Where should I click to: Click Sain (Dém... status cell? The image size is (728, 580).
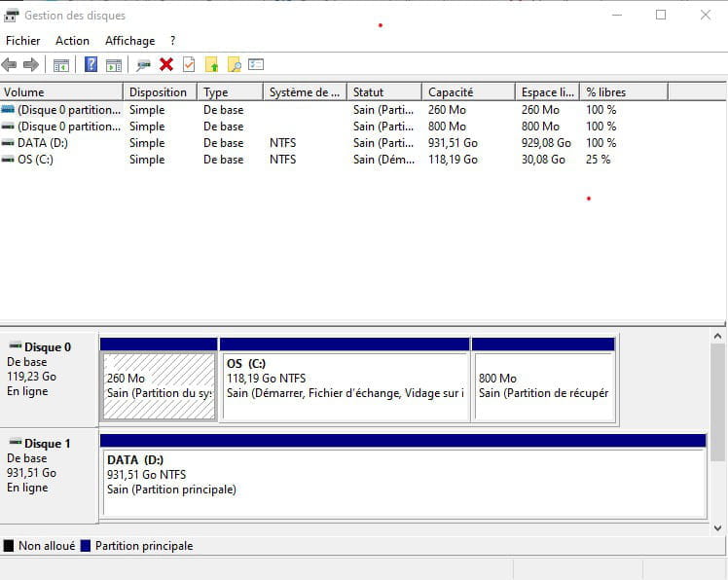pos(383,160)
